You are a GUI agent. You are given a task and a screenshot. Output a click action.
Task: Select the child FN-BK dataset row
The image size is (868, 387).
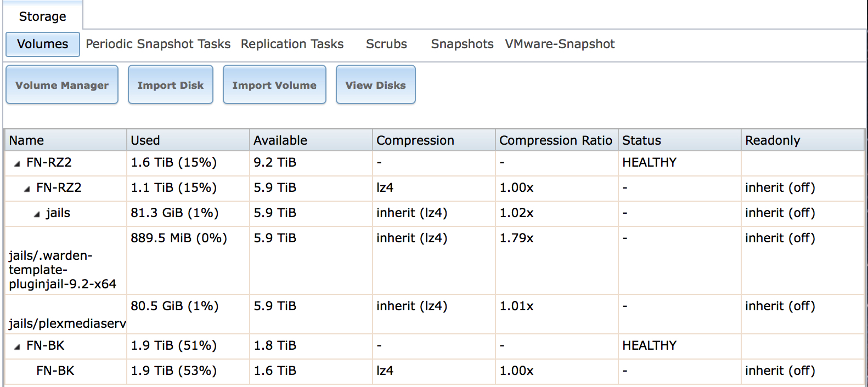tap(435, 372)
